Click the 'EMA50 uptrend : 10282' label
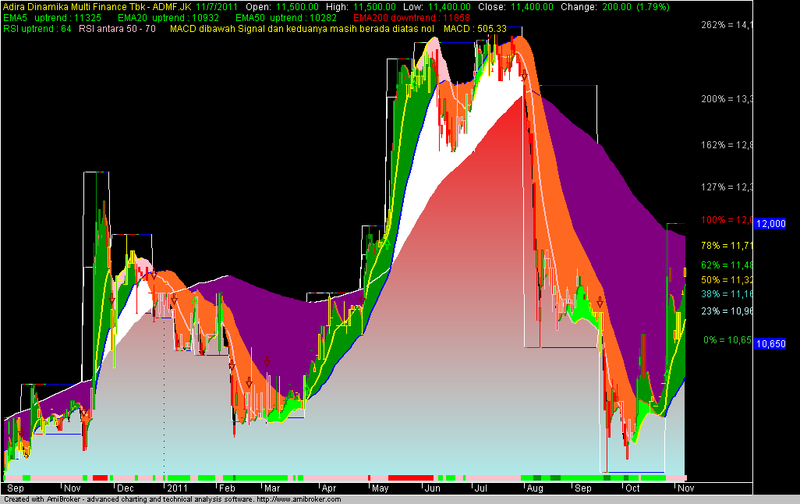The height and width of the screenshot is (504, 800). (x=286, y=18)
